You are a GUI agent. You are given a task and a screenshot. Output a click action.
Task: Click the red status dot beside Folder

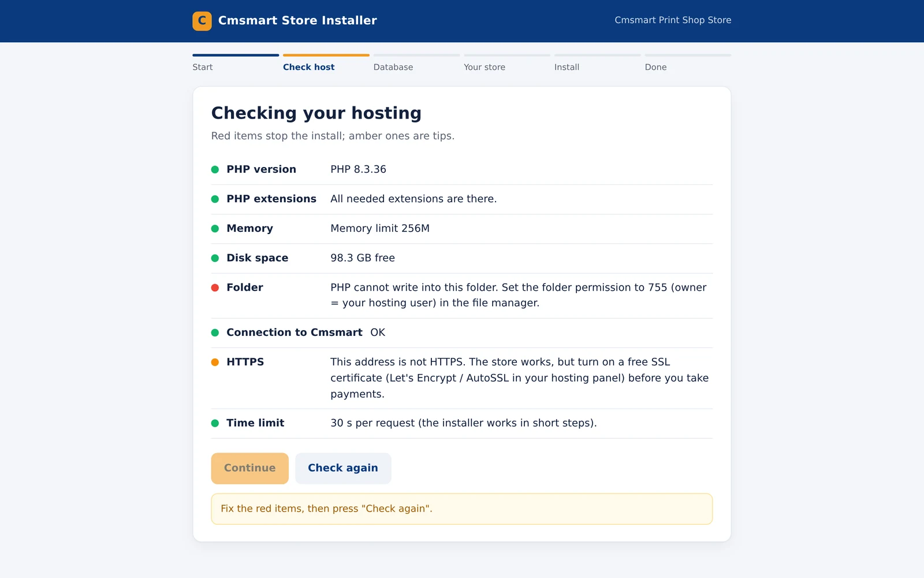[215, 287]
